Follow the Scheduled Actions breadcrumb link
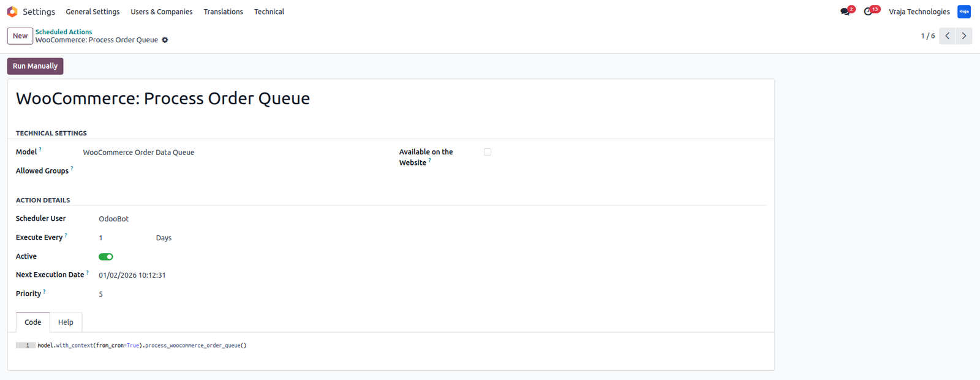The width and height of the screenshot is (980, 380). (x=64, y=32)
